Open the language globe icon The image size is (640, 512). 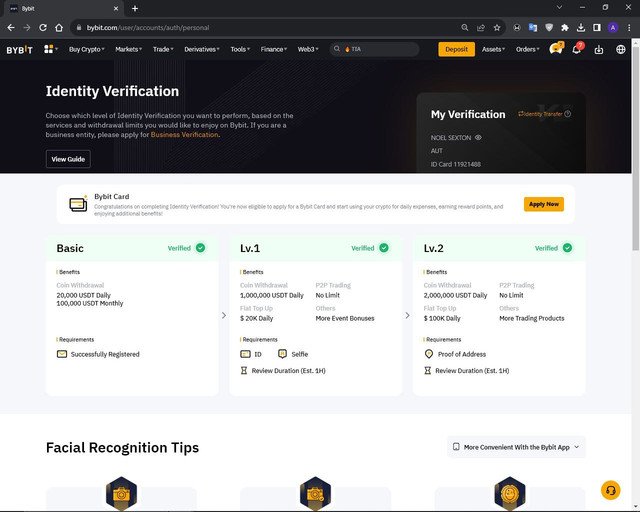click(x=620, y=49)
